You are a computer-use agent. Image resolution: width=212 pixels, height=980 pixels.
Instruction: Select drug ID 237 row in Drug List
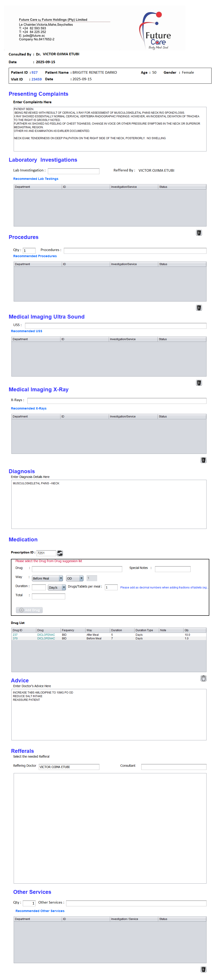(15, 635)
